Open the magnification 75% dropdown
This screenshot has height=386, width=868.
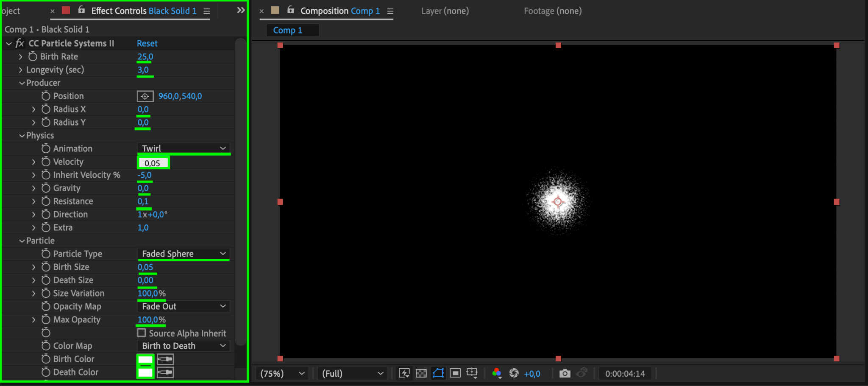tap(282, 373)
